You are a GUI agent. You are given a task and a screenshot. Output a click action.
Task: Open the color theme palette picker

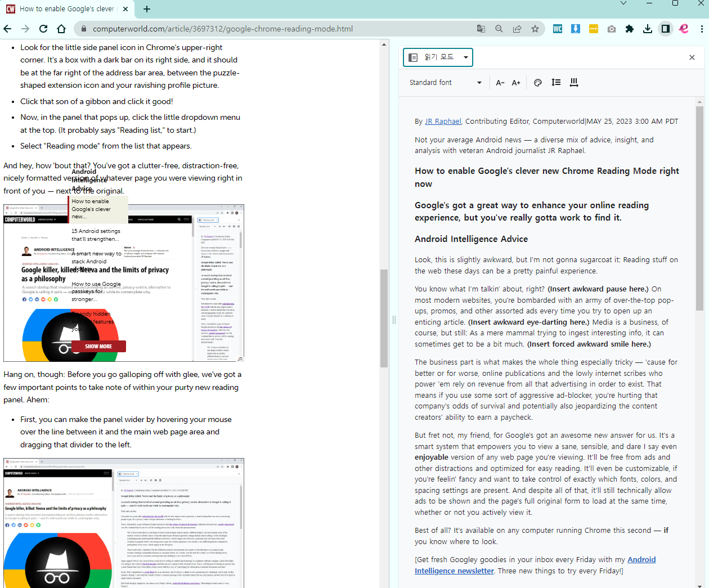point(538,83)
